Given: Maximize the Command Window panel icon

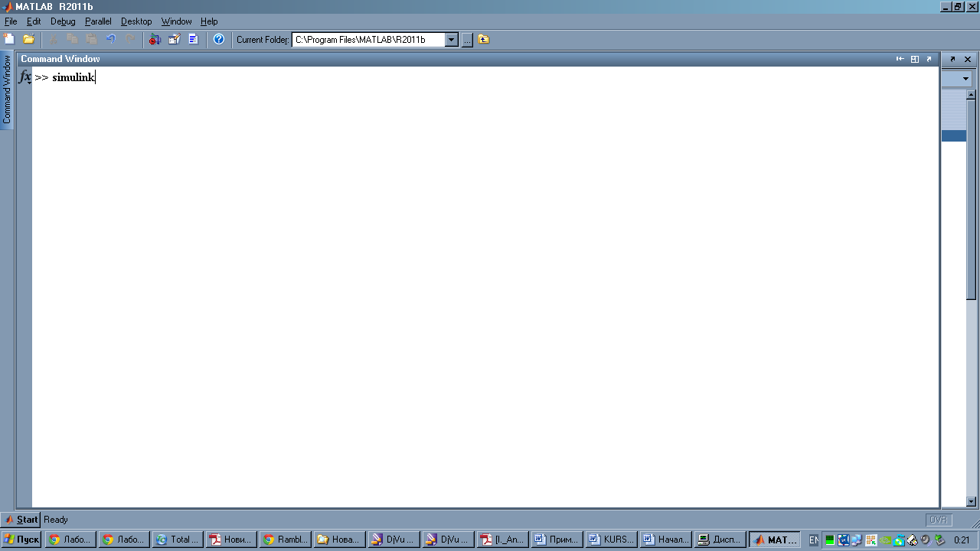Looking at the screenshot, I should [x=915, y=59].
